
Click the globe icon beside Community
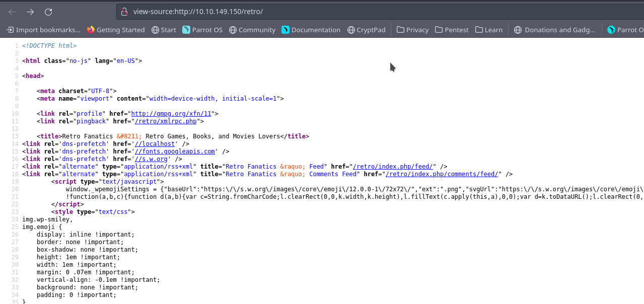pyautogui.click(x=233, y=30)
